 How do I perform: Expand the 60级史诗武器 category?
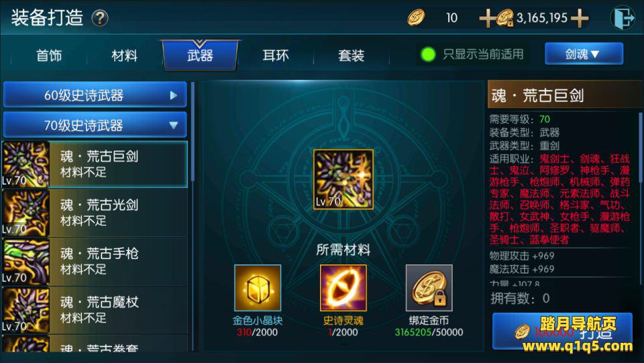(x=95, y=95)
